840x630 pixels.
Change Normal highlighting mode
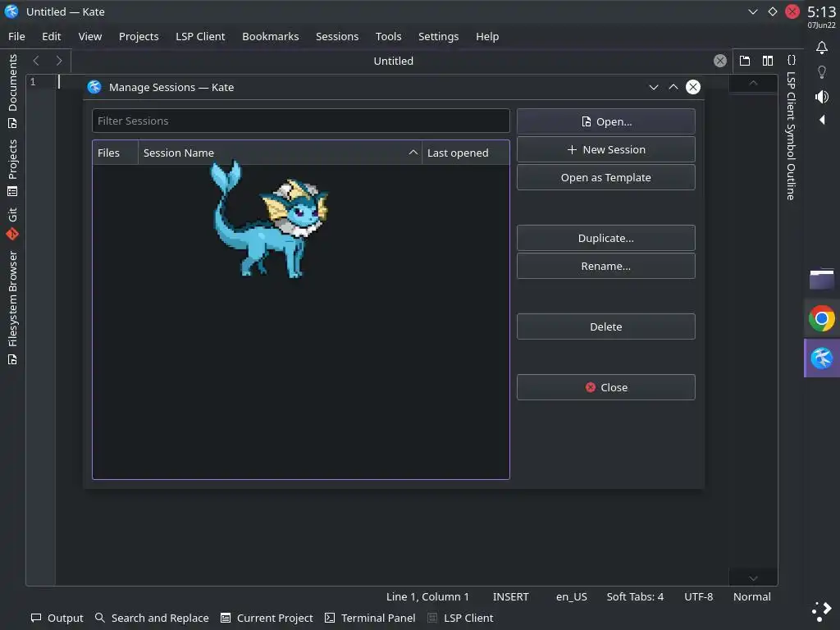752,596
